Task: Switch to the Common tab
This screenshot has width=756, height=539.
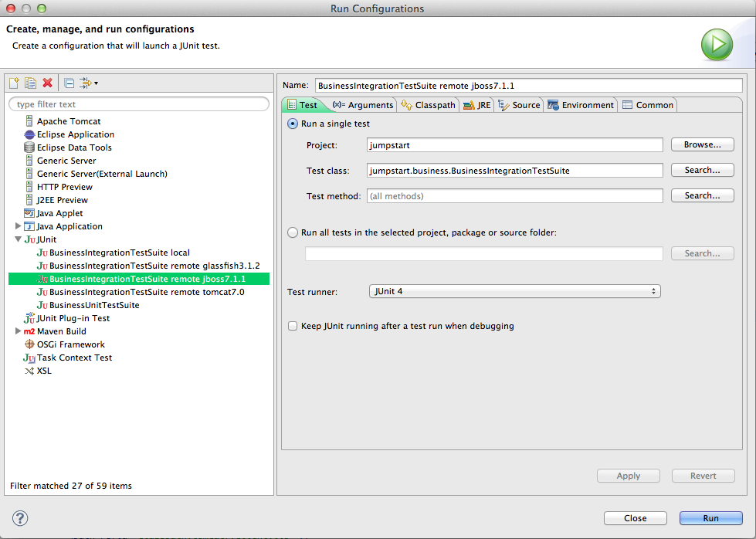Action: [x=648, y=105]
